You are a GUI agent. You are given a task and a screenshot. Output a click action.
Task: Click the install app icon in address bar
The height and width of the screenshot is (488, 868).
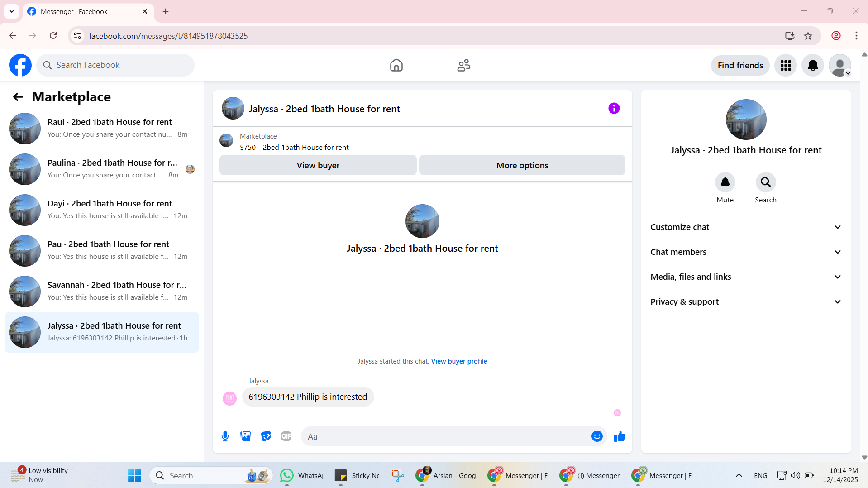(790, 36)
